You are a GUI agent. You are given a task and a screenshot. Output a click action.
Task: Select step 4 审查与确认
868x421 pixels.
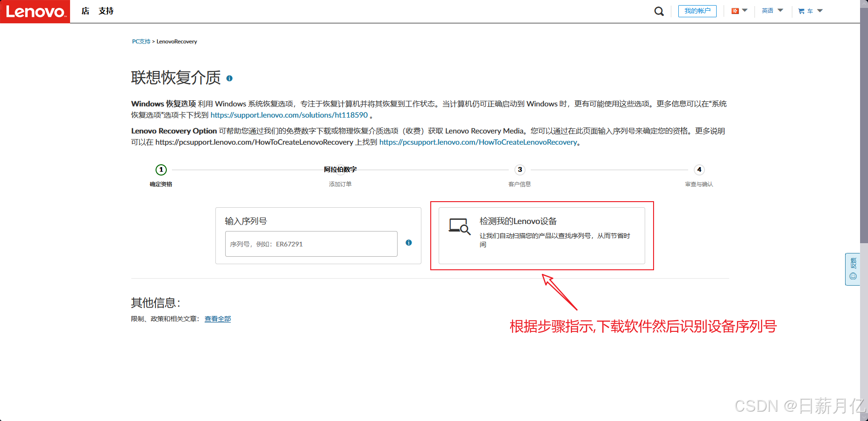[699, 175]
